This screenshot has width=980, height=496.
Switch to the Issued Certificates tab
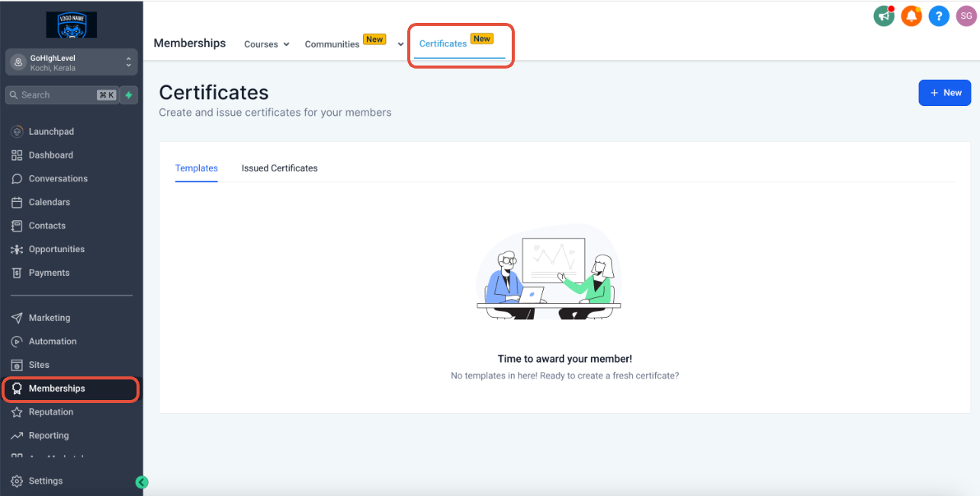tap(279, 168)
